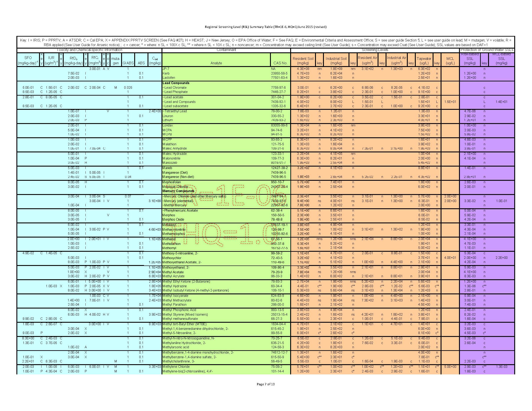Click the '~Tetraethyl Lead' analyte name

(175, 111)
